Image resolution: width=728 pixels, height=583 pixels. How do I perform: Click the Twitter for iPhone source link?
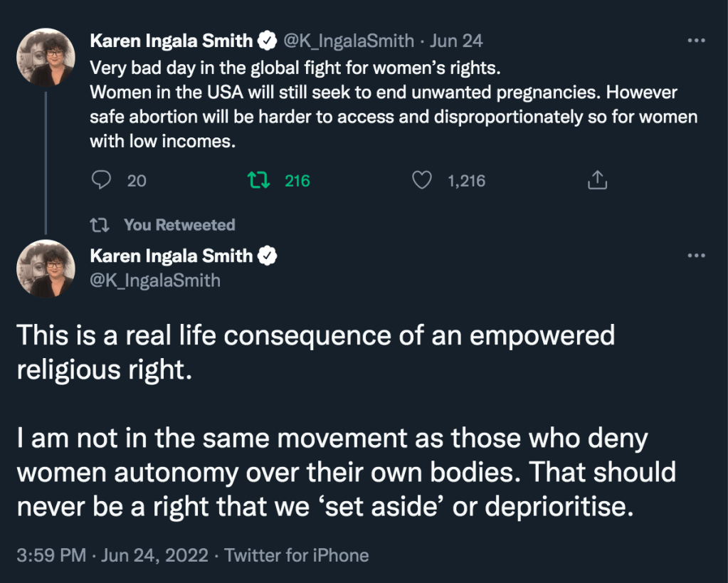click(297, 555)
